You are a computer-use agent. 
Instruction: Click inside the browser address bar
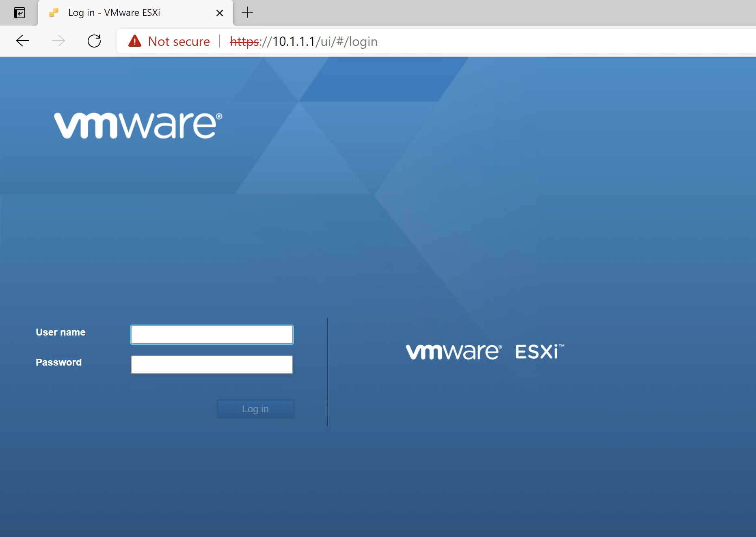[x=447, y=41]
